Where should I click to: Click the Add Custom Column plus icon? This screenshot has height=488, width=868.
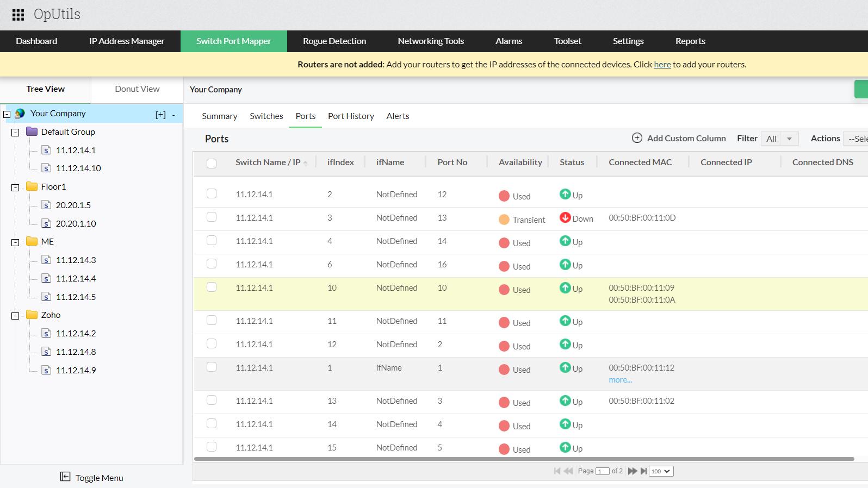pos(637,138)
